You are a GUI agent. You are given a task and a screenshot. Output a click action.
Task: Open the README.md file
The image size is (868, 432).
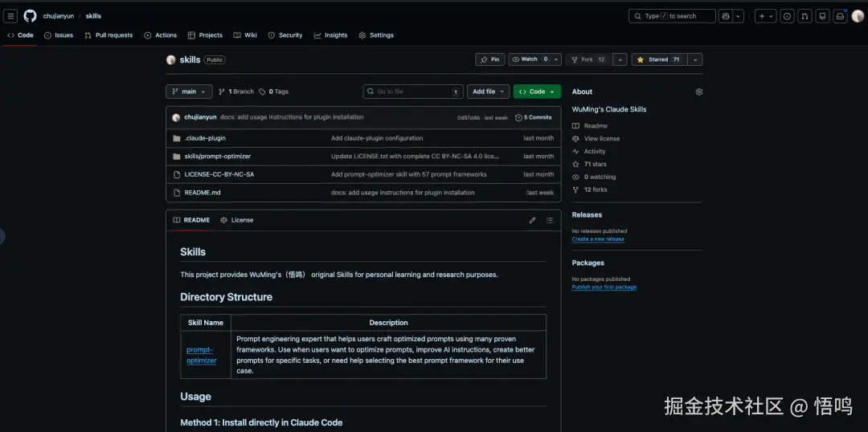[203, 193]
